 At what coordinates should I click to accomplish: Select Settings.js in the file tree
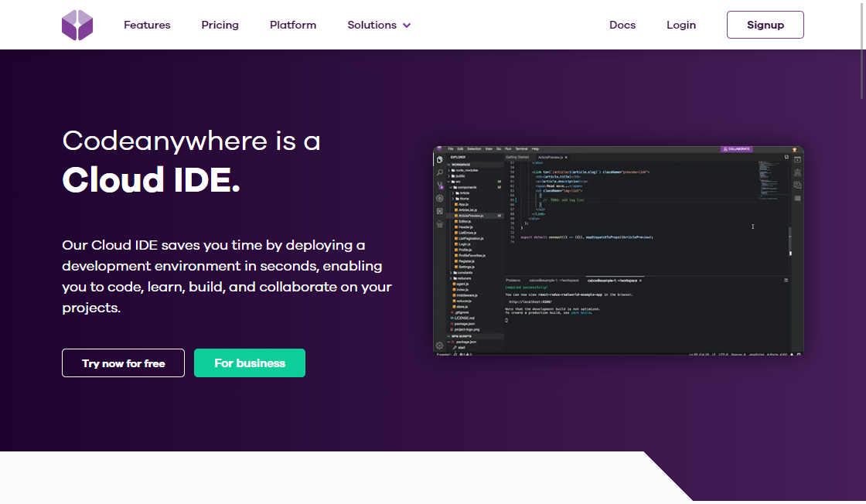(465, 267)
